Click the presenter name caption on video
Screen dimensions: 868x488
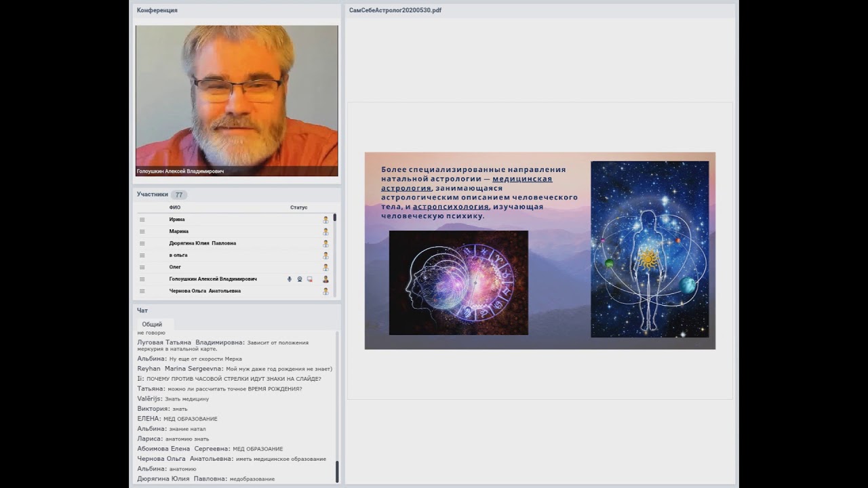pos(180,171)
